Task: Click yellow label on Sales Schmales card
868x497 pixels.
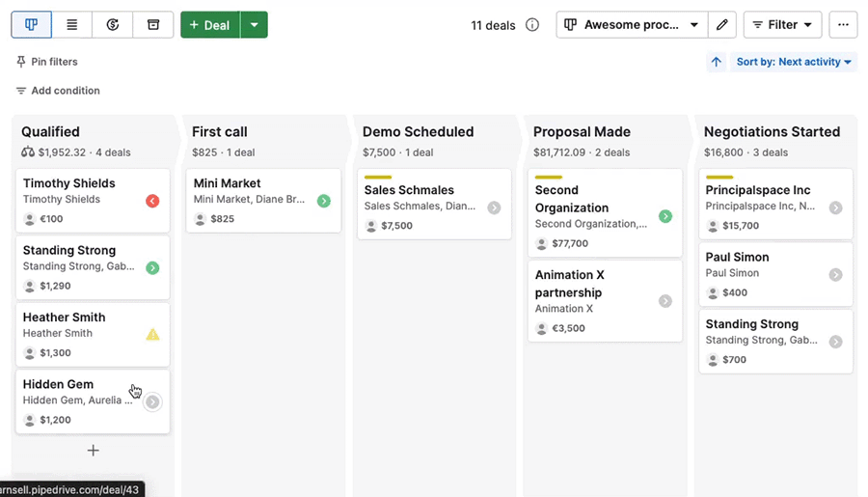Action: [x=378, y=178]
